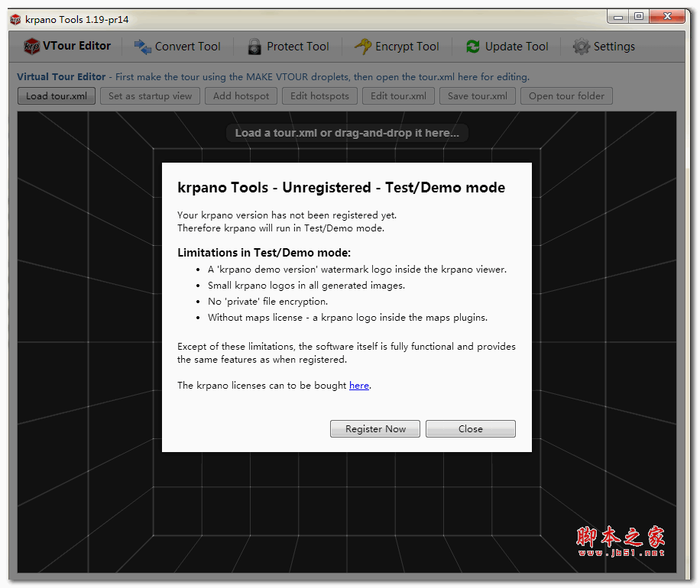Click the 'krpano Tools 1.19-pr14' window title

point(76,20)
